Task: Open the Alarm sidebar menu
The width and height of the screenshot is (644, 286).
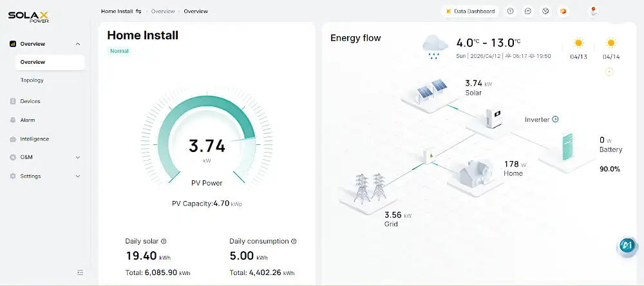Action: (28, 120)
